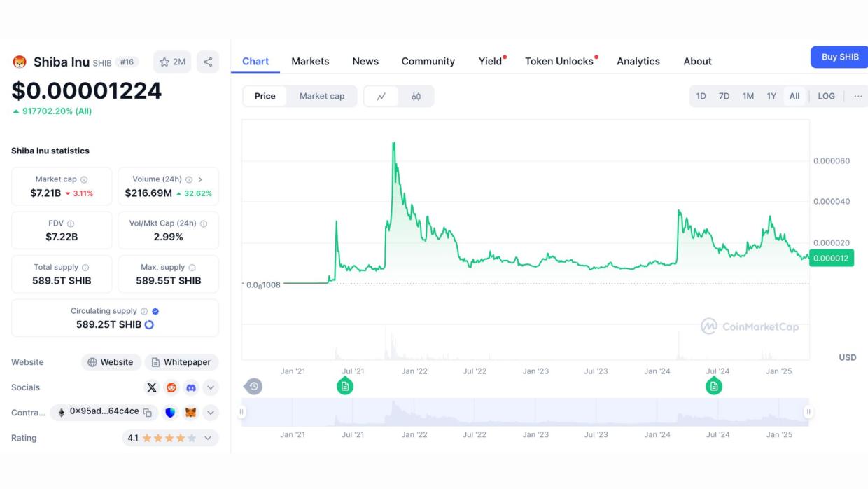This screenshot has height=489, width=868.
Task: Click the $216.69M volume value
Action: 148,193
